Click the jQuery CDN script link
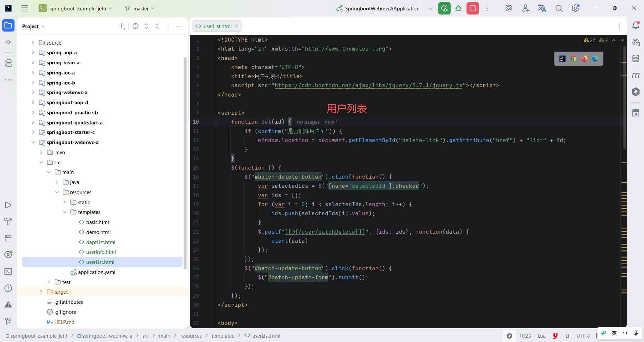This screenshot has height=342, width=644. click(x=368, y=85)
